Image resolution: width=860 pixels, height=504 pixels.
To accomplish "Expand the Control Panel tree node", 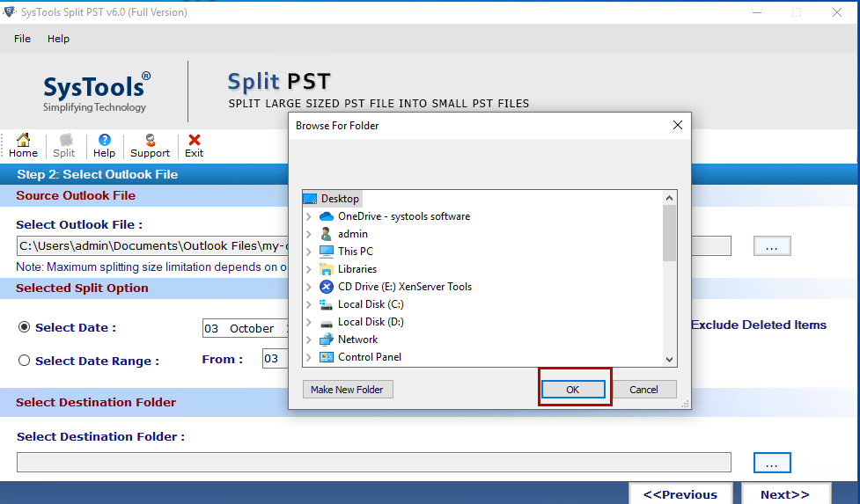I will (x=309, y=357).
